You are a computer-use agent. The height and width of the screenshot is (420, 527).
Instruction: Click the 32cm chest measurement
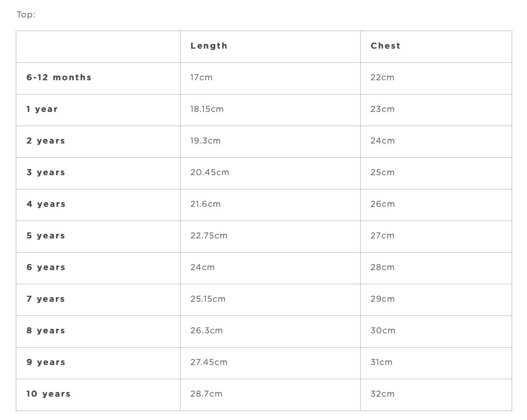tap(382, 394)
